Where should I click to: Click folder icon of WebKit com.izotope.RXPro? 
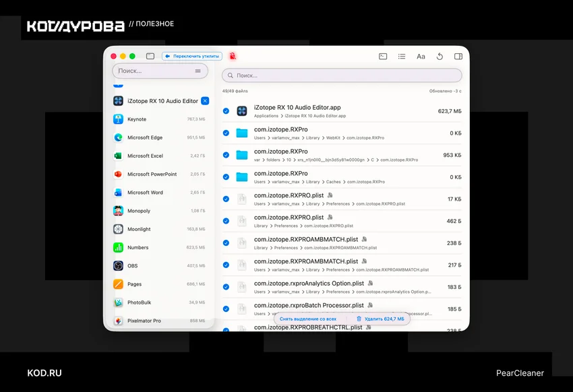click(x=242, y=133)
